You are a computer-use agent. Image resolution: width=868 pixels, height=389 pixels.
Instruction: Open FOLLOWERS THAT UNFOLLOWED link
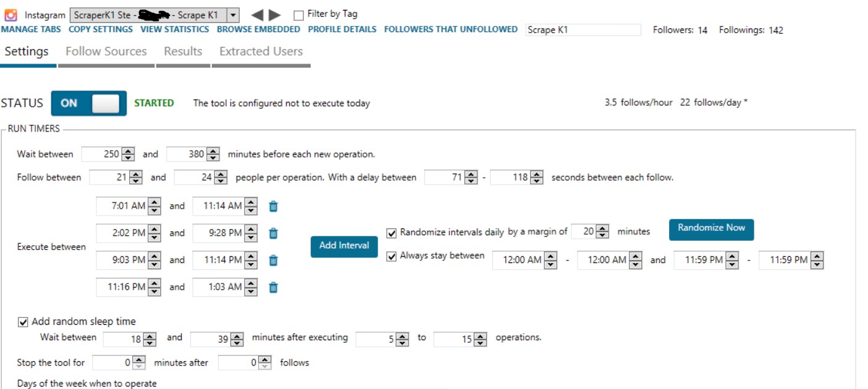(451, 29)
